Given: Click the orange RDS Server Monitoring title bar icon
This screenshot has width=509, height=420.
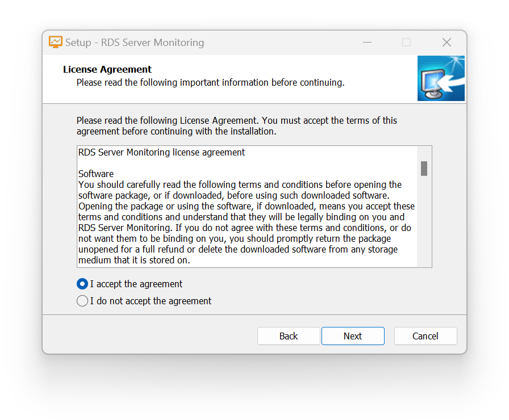Looking at the screenshot, I should pyautogui.click(x=56, y=42).
